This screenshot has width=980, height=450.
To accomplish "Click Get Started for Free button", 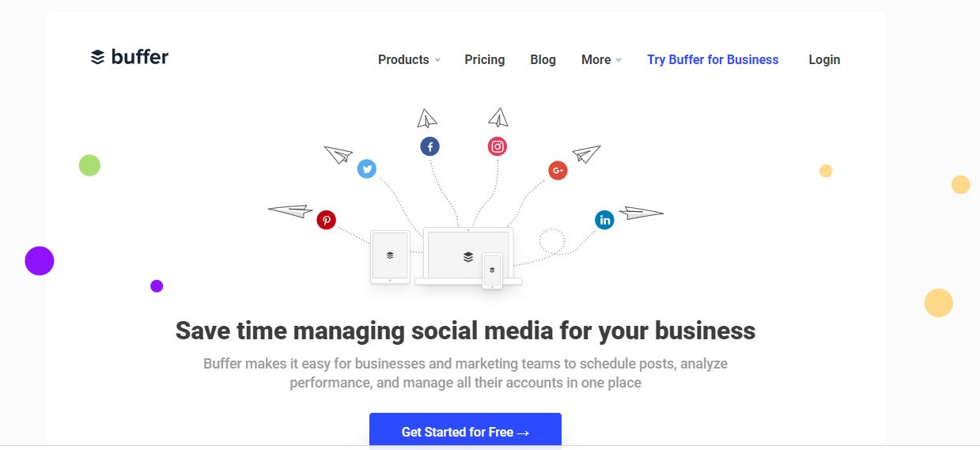I will [465, 431].
